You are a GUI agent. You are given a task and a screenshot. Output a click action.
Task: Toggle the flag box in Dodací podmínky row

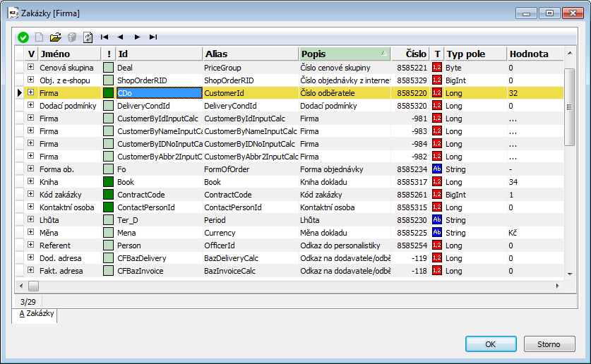[108, 106]
